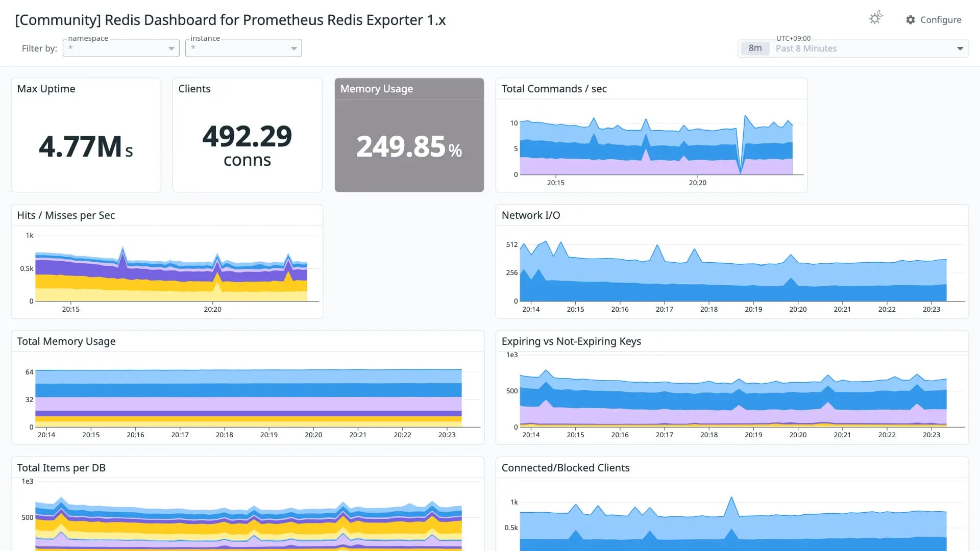Open the Configure link
The height and width of the screenshot is (551, 980).
tap(934, 20)
